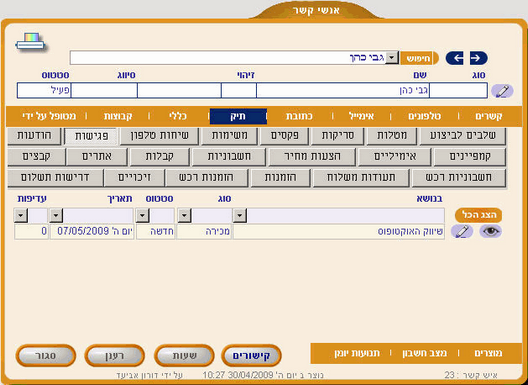Open the פקסים section
This screenshot has height=385, width=528.
tap(285, 136)
